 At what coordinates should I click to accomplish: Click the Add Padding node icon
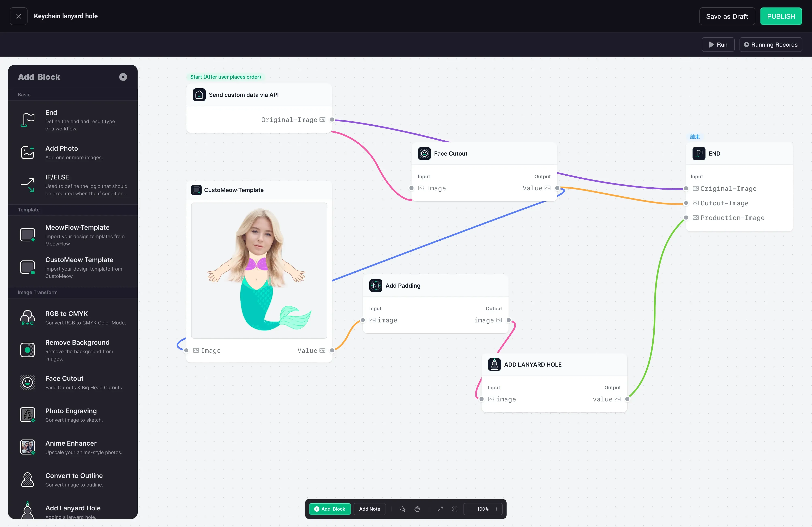(376, 286)
